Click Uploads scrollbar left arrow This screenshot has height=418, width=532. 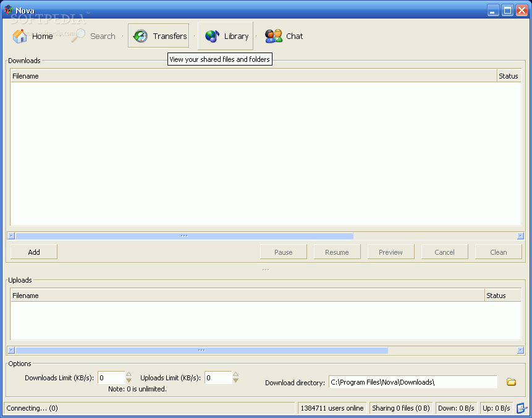tap(11, 350)
